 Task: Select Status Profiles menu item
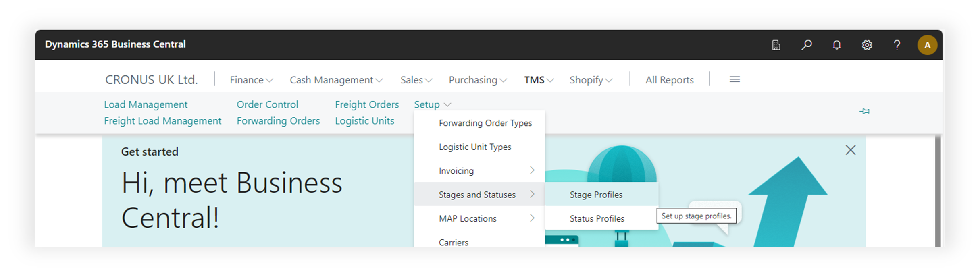(x=597, y=218)
